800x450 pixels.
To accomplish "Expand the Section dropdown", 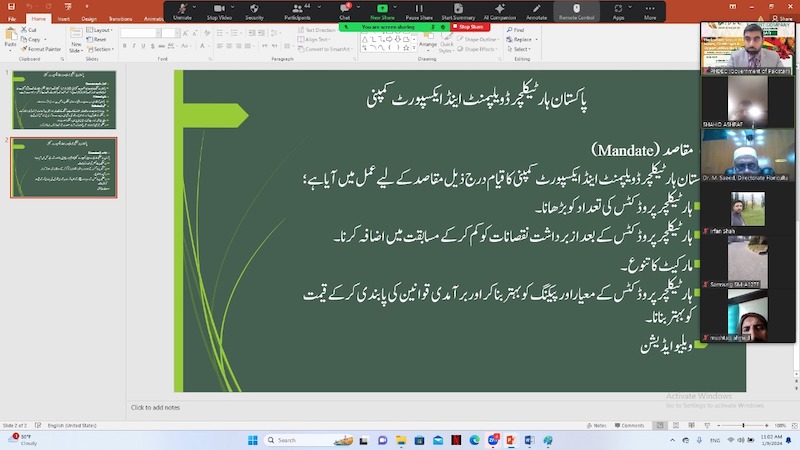I will point(102,49).
